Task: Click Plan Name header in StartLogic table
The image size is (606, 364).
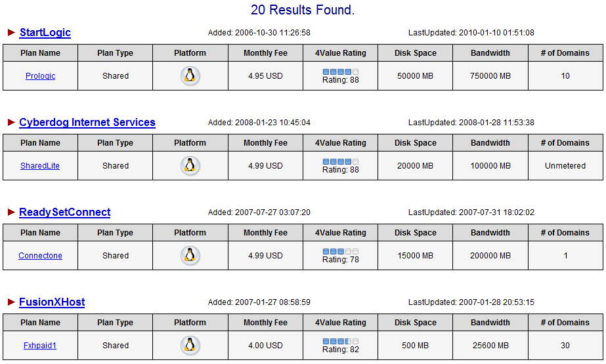Action: [x=40, y=53]
